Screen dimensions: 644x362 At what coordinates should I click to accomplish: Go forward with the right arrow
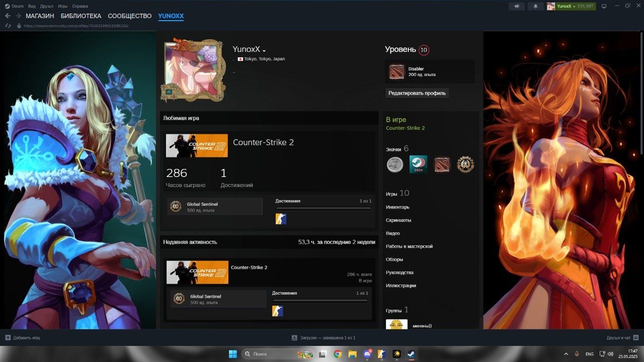pyautogui.click(x=18, y=16)
